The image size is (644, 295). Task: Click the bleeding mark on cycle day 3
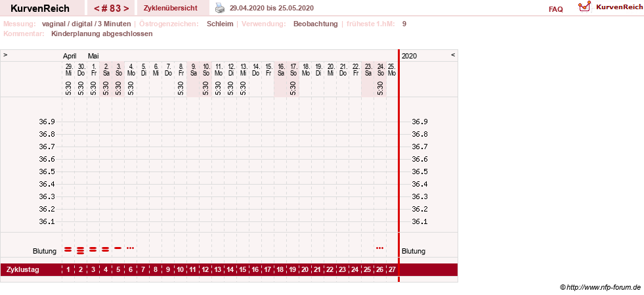[x=93, y=249]
